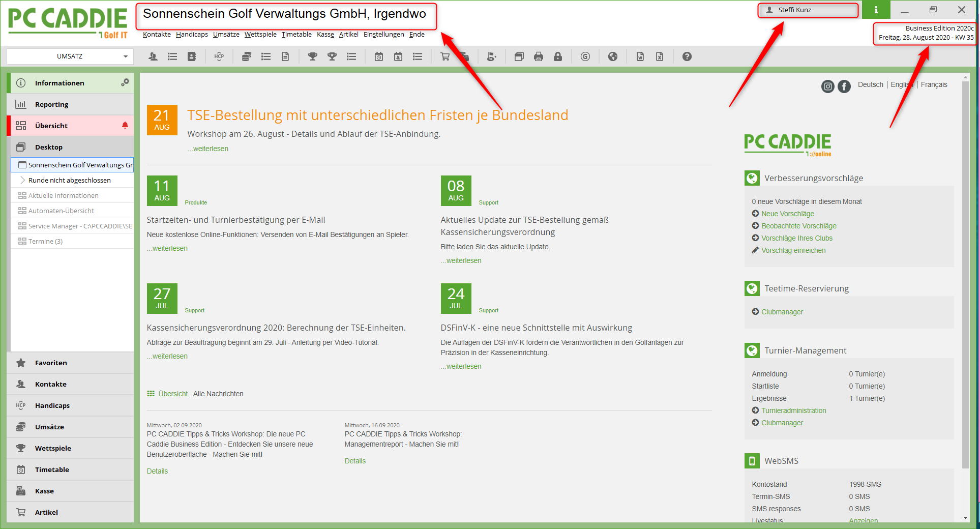Click the Instagram icon
The width and height of the screenshot is (980, 529).
pyautogui.click(x=828, y=86)
